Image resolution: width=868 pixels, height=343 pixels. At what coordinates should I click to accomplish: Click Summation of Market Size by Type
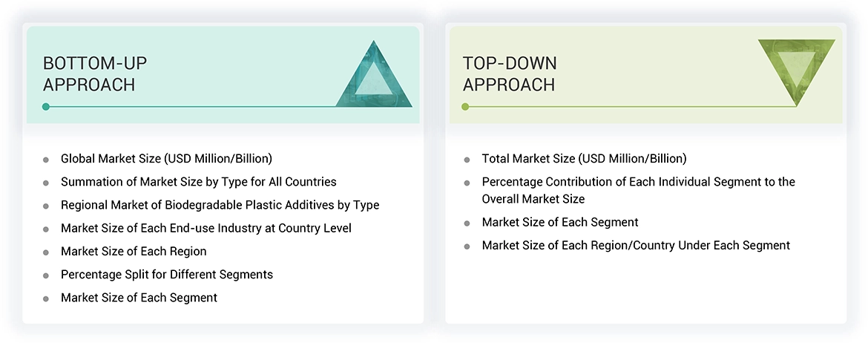coord(198,182)
